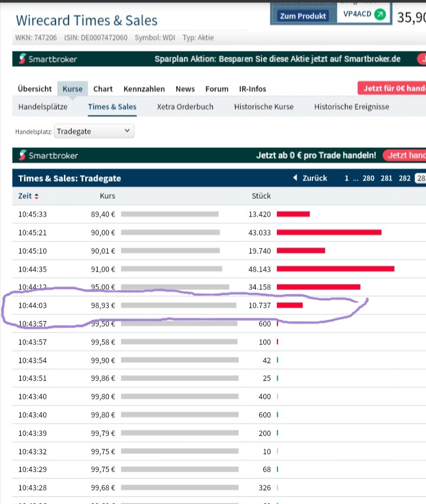Go to the News tab
The width and height of the screenshot is (426, 504).
(x=185, y=89)
